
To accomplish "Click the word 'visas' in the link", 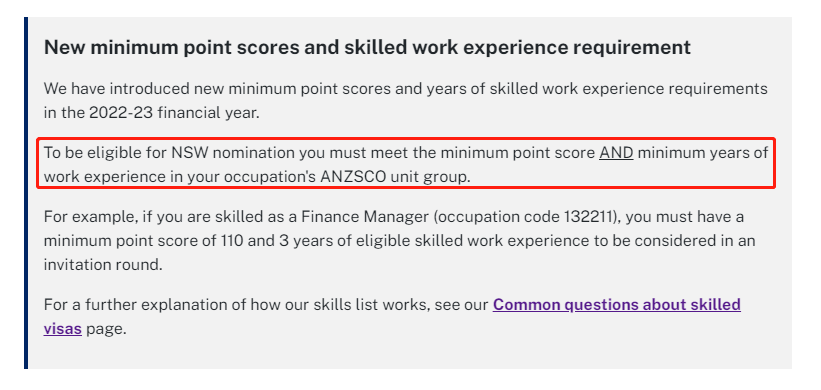I will tap(62, 329).
